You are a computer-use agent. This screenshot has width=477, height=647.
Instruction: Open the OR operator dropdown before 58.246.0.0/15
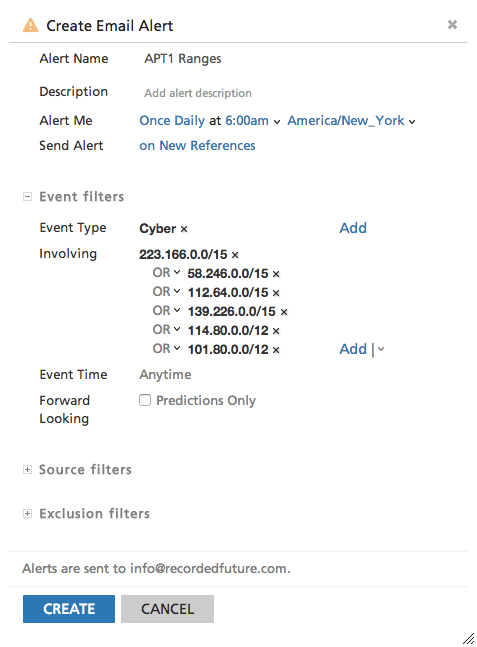click(x=166, y=273)
